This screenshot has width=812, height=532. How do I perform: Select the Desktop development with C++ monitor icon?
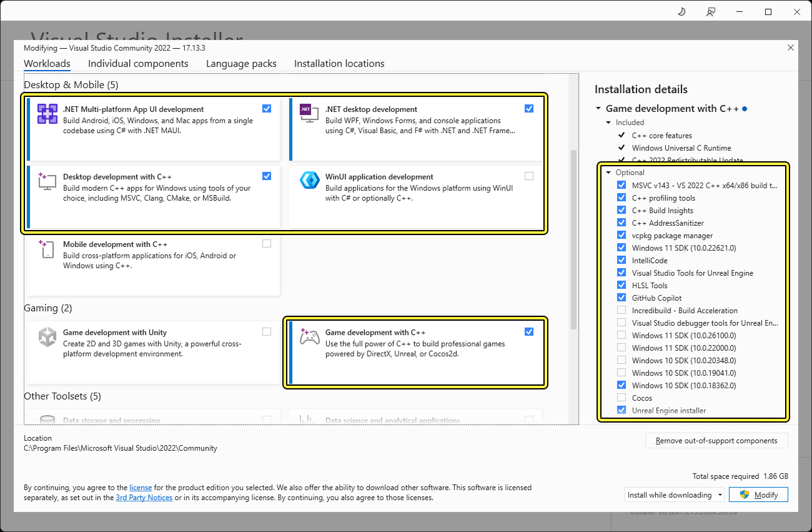pos(47,182)
